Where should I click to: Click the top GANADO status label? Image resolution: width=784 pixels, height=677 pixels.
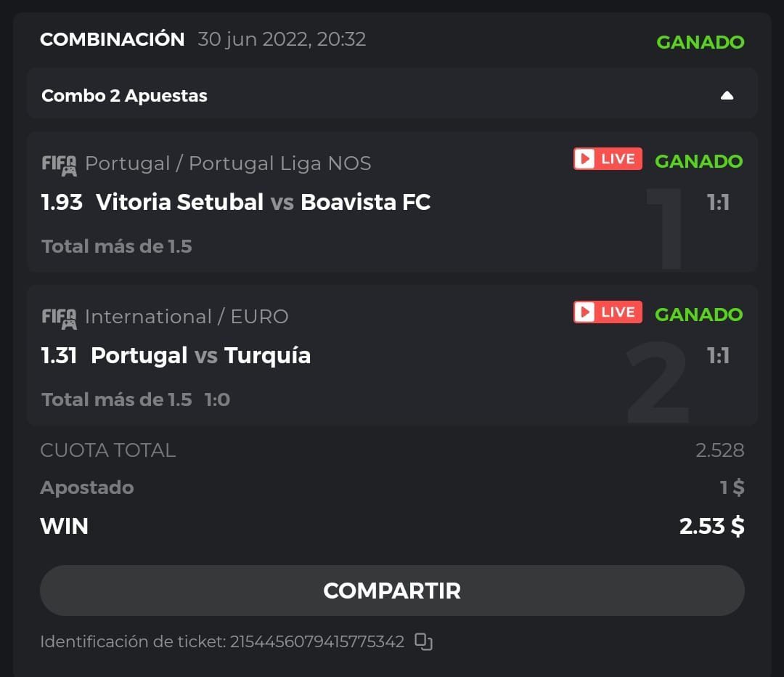pyautogui.click(x=700, y=42)
